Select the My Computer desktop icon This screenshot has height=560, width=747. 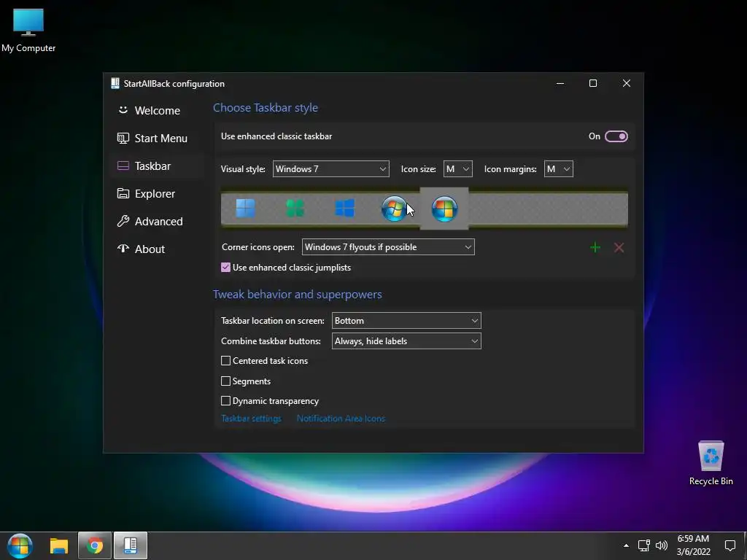(x=28, y=31)
